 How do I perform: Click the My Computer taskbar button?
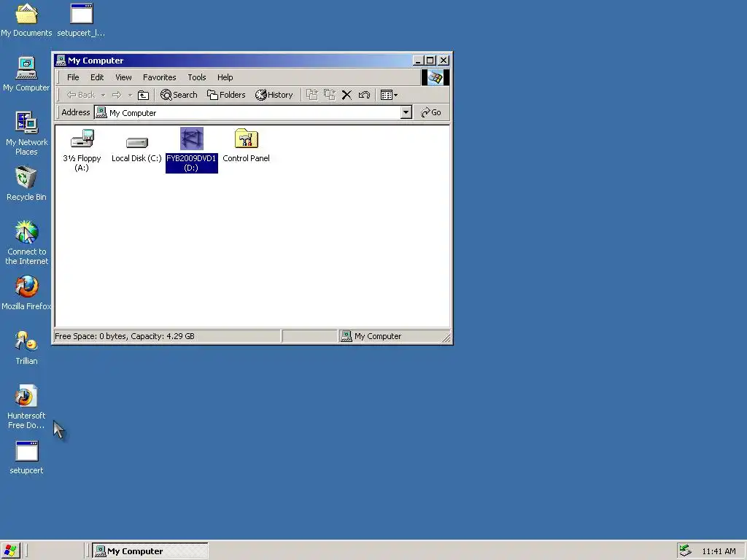[x=150, y=551]
